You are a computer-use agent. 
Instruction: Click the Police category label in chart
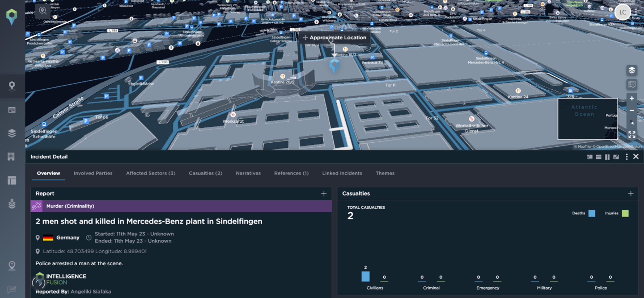pos(601,288)
